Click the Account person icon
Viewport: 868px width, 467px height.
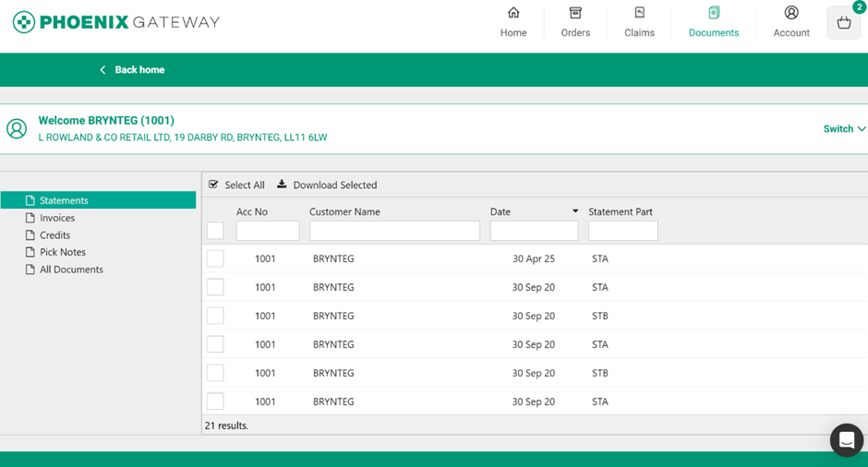pos(791,13)
